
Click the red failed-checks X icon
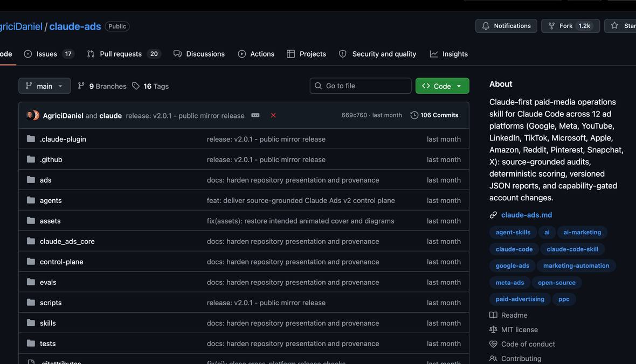click(x=273, y=116)
